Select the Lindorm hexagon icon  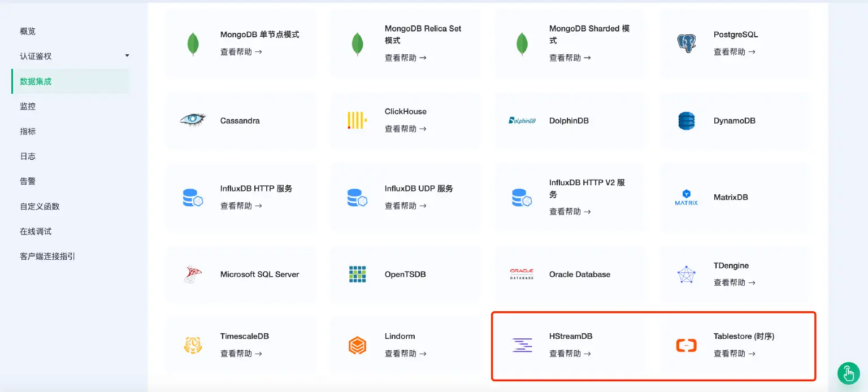357,344
